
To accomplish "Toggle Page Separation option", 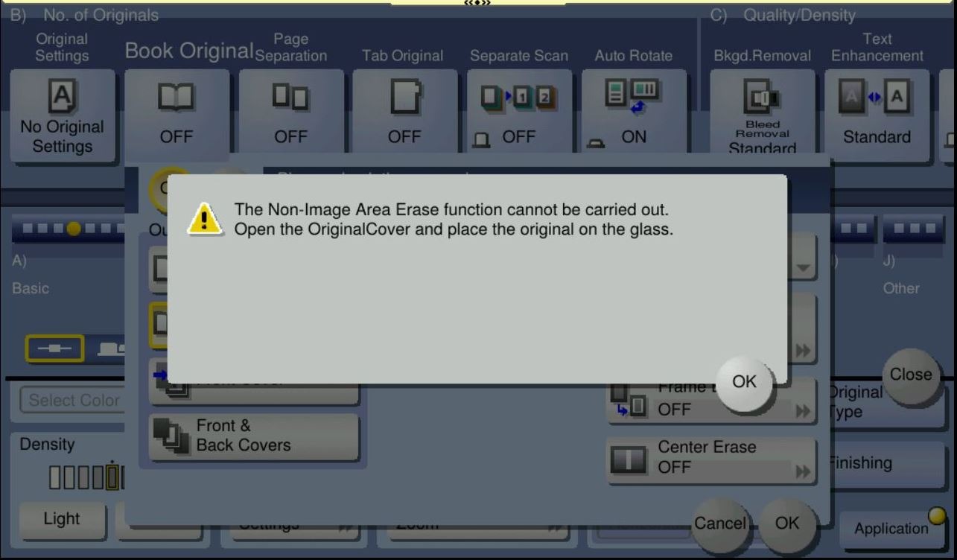I will point(290,115).
